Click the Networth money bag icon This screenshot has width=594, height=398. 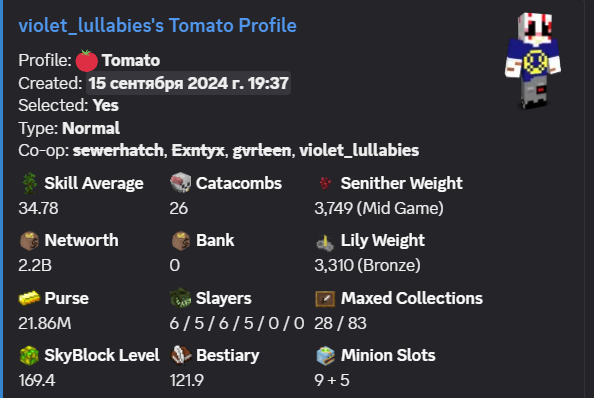point(29,240)
